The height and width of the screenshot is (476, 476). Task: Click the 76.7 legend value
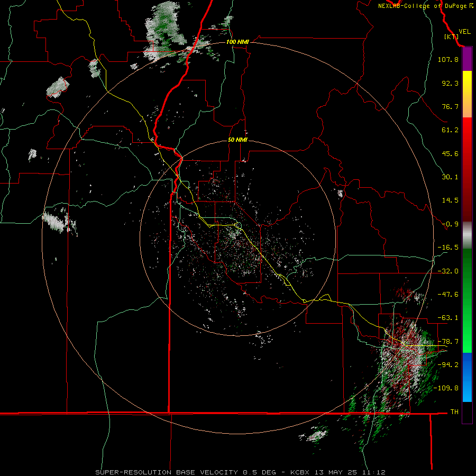click(450, 106)
